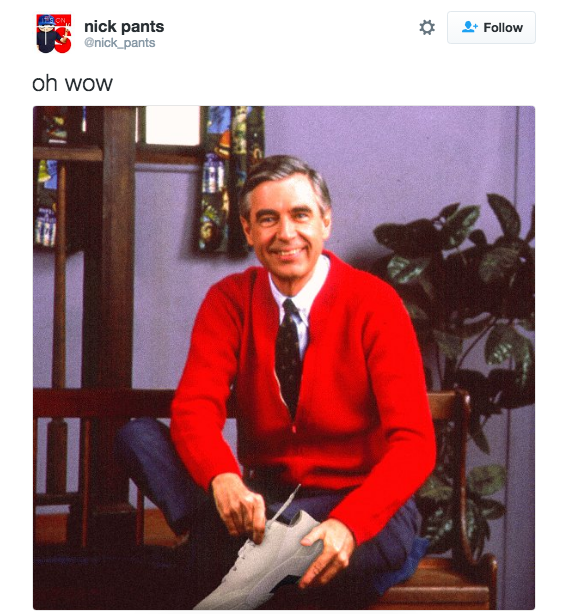Click the hanging stained glass panel near his head

(229, 180)
